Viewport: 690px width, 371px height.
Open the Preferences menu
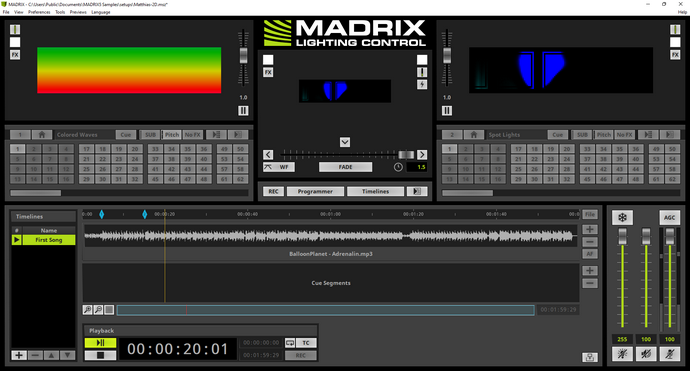click(39, 12)
